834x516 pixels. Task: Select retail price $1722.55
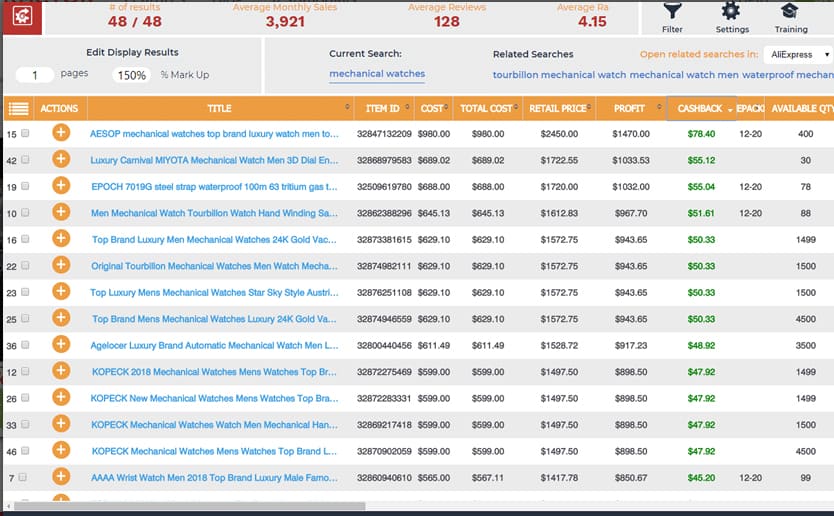pos(559,160)
